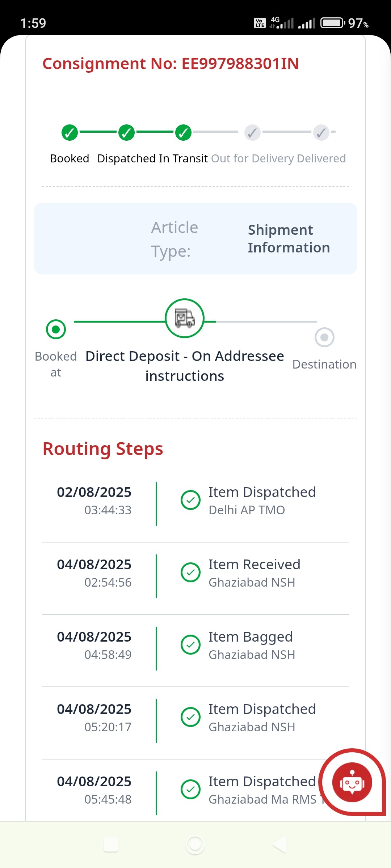The height and width of the screenshot is (868, 391).
Task: Select the Destination radio marker
Action: (x=324, y=337)
